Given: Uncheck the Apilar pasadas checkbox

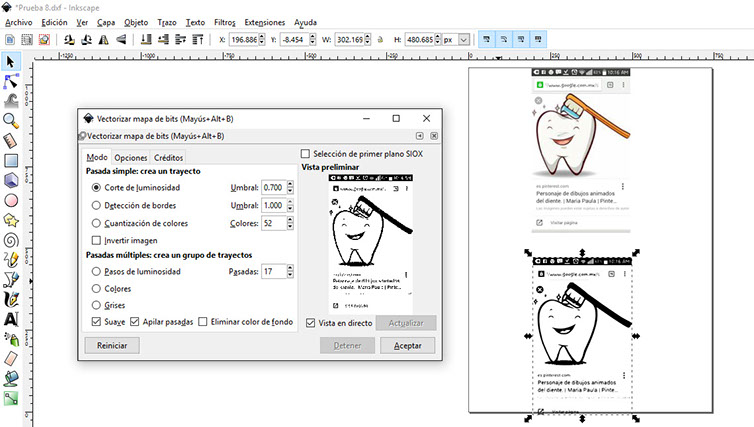Looking at the screenshot, I should click(x=135, y=321).
